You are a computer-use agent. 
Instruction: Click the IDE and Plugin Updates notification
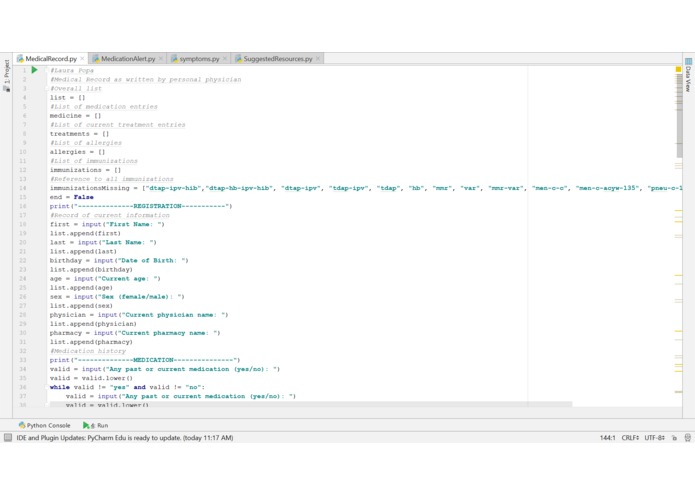(x=125, y=438)
